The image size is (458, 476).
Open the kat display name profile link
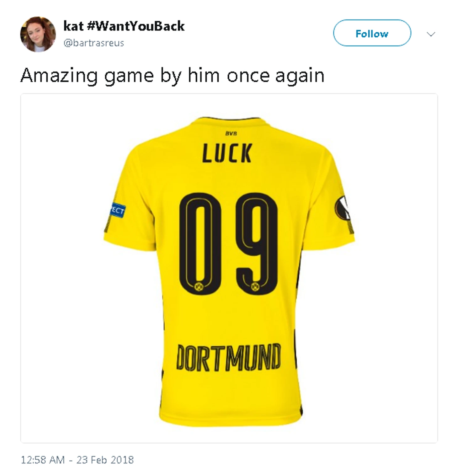click(x=73, y=26)
